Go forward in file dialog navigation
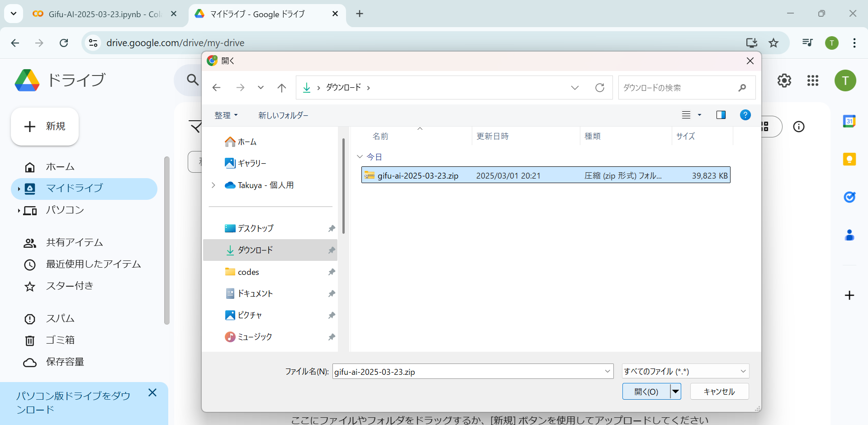 [x=240, y=88]
